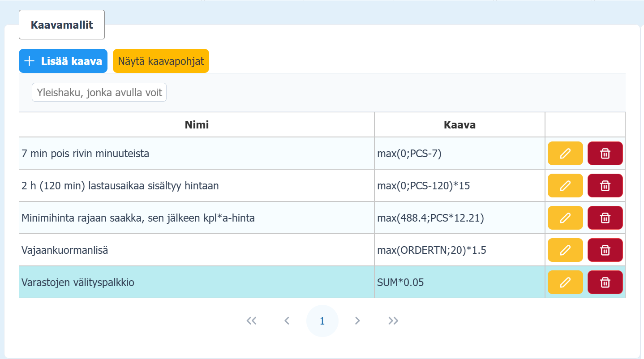Focus the Yleishaku search field
The height and width of the screenshot is (359, 644).
click(99, 92)
